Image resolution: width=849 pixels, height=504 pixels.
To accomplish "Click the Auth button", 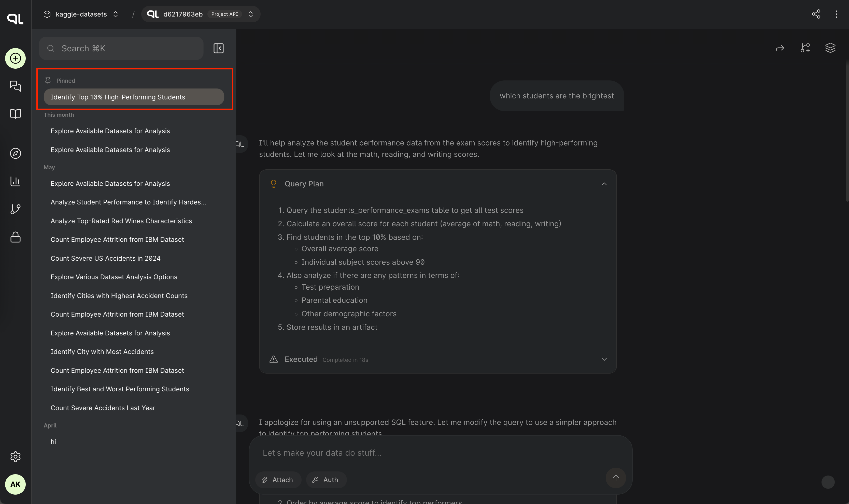I will click(x=326, y=480).
